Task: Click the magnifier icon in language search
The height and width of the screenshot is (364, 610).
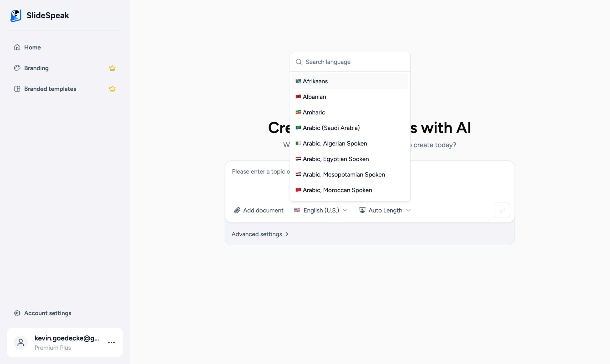Action: tap(299, 62)
